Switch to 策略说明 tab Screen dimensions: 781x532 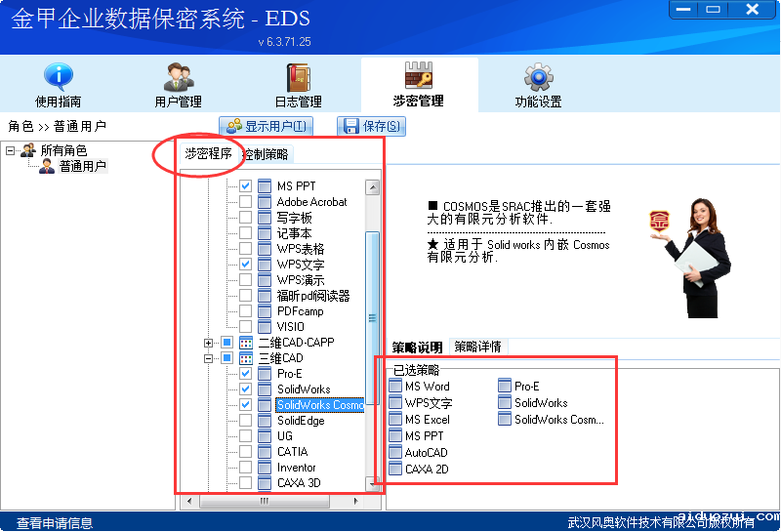coord(417,347)
